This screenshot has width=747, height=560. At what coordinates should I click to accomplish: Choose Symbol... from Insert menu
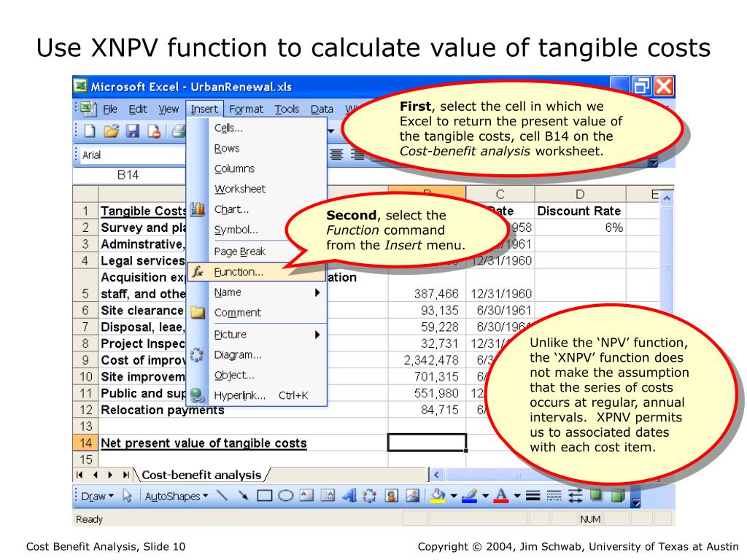click(236, 230)
